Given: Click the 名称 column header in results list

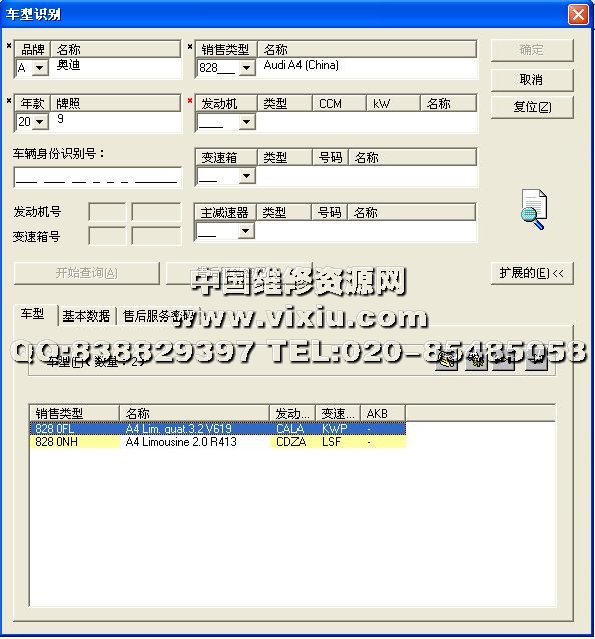Looking at the screenshot, I should click(x=194, y=413).
